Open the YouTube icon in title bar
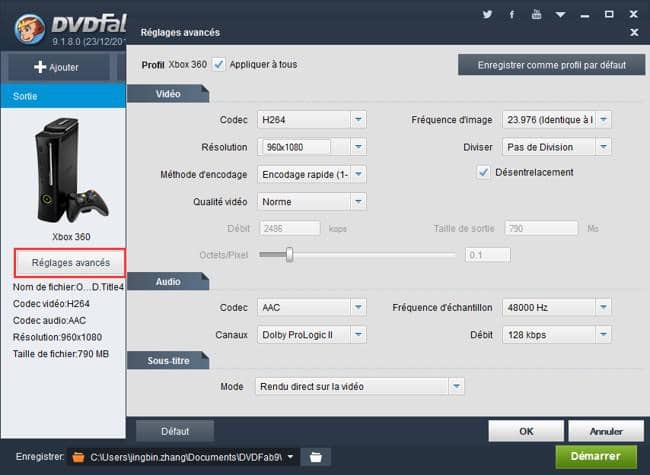Viewport: 650px width, 475px height. pos(536,14)
